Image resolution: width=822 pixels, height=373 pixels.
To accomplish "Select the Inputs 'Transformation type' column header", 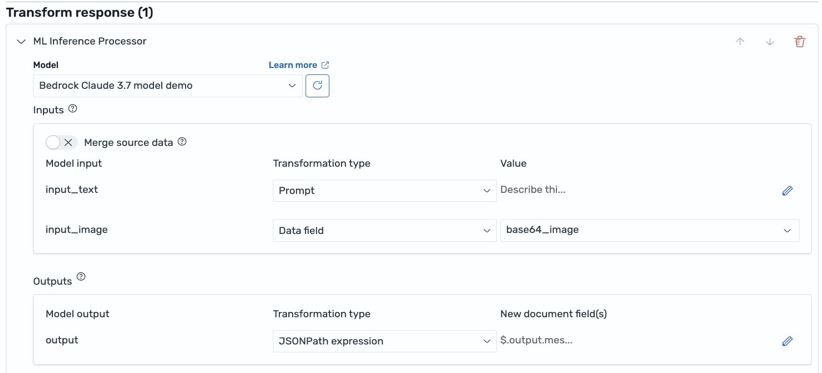I will coord(321,163).
